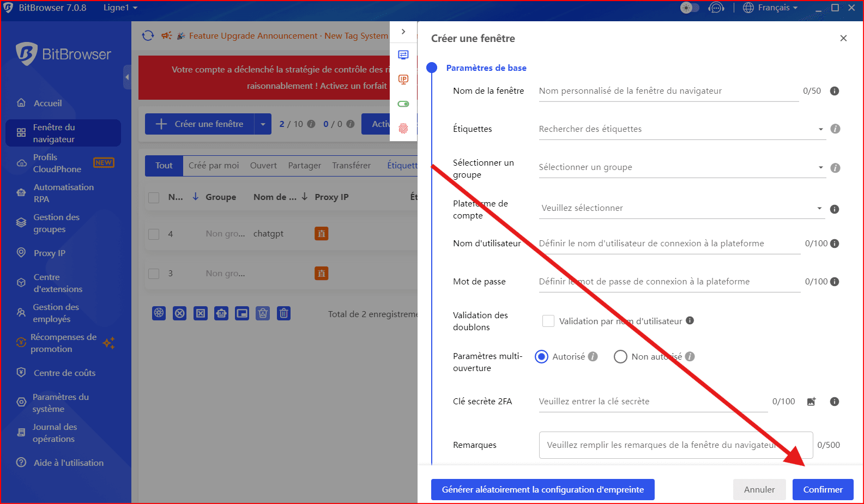Click the trash icon in bottom toolbar
The image size is (864, 504).
[x=283, y=313]
